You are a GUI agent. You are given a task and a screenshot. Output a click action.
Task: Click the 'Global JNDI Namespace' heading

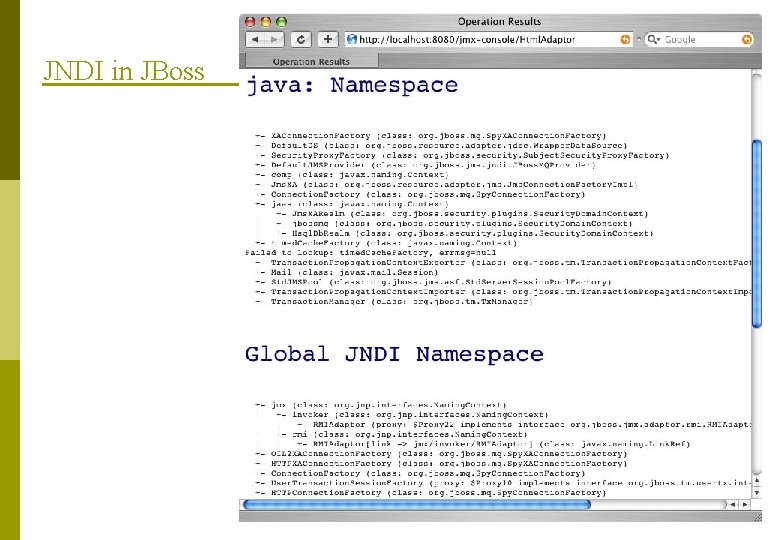click(394, 354)
